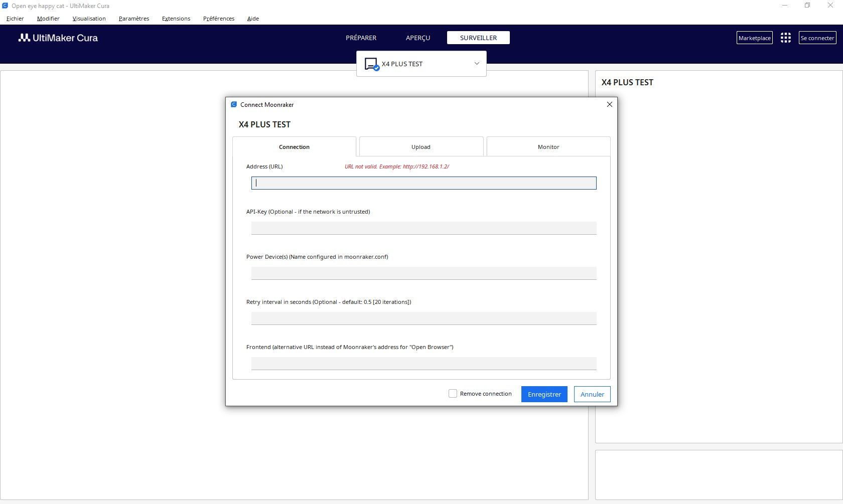Open the Extensions menu
This screenshot has height=504, width=843.
(176, 19)
